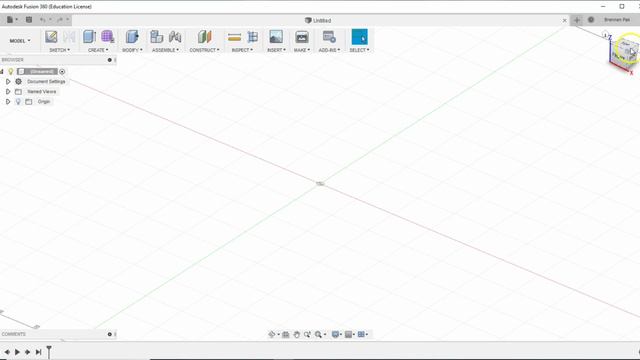Expand the Origin tree node
This screenshot has width=640, height=360.
8,101
